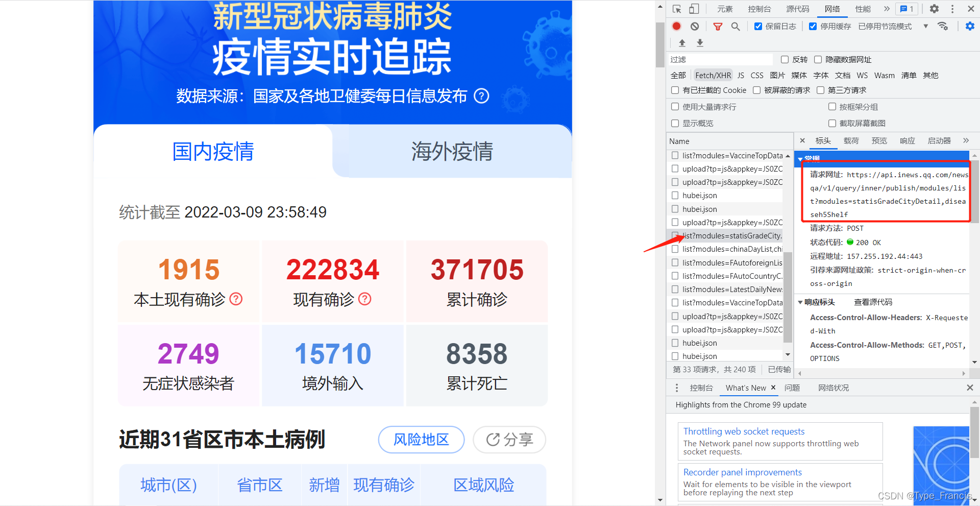Collapse the 常规 headers section
Screen dimensions: 980x506
[x=800, y=159]
